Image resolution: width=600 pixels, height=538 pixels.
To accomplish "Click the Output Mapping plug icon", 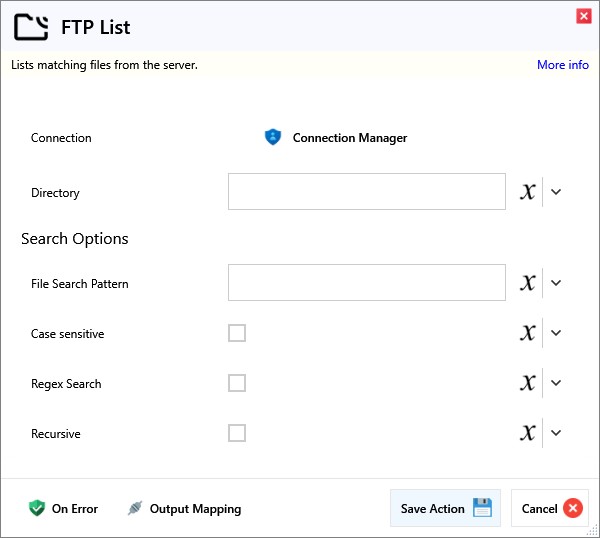I will (135, 509).
